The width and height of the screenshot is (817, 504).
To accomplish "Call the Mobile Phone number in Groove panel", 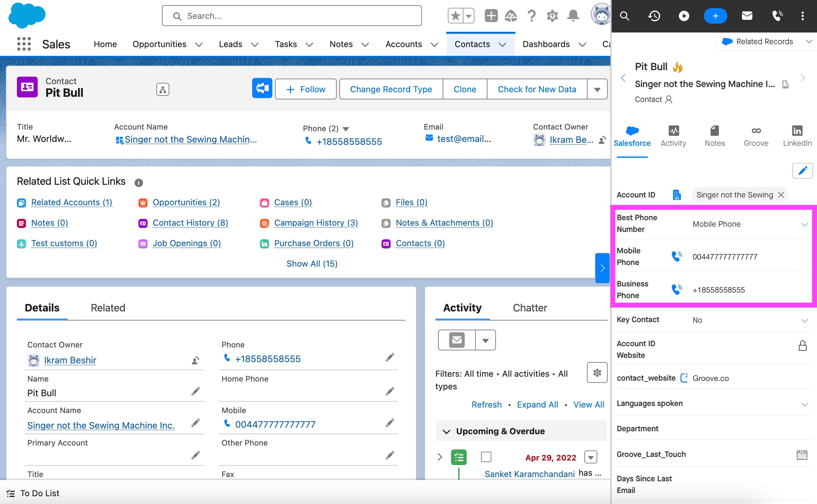I will tap(676, 256).
